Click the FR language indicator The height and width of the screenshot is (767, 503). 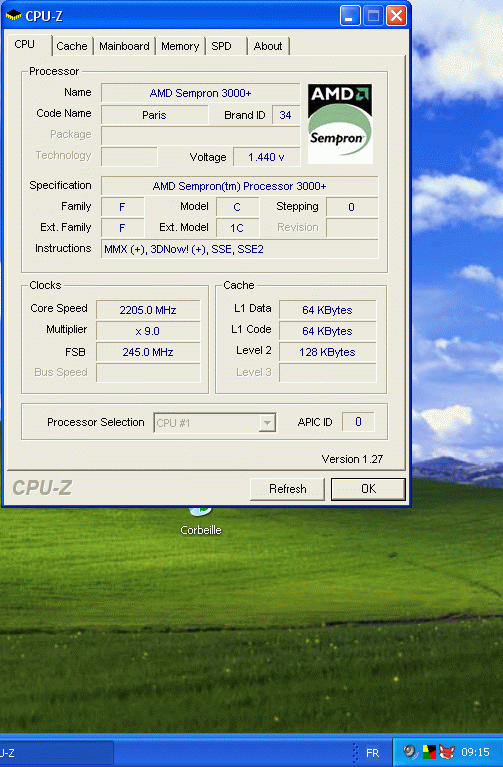pyautogui.click(x=372, y=752)
